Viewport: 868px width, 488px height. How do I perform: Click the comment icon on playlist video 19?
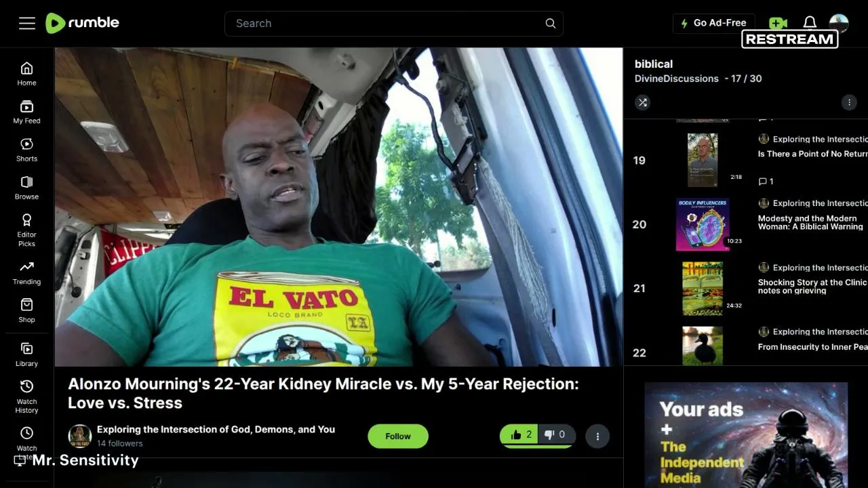coord(762,182)
